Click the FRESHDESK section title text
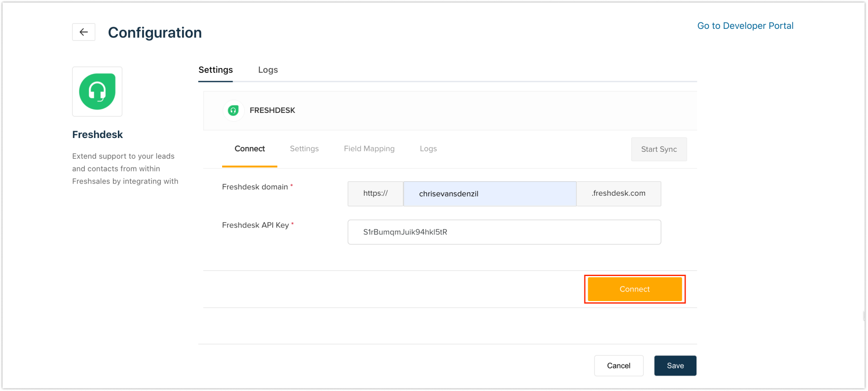This screenshot has height=391, width=868. click(272, 110)
